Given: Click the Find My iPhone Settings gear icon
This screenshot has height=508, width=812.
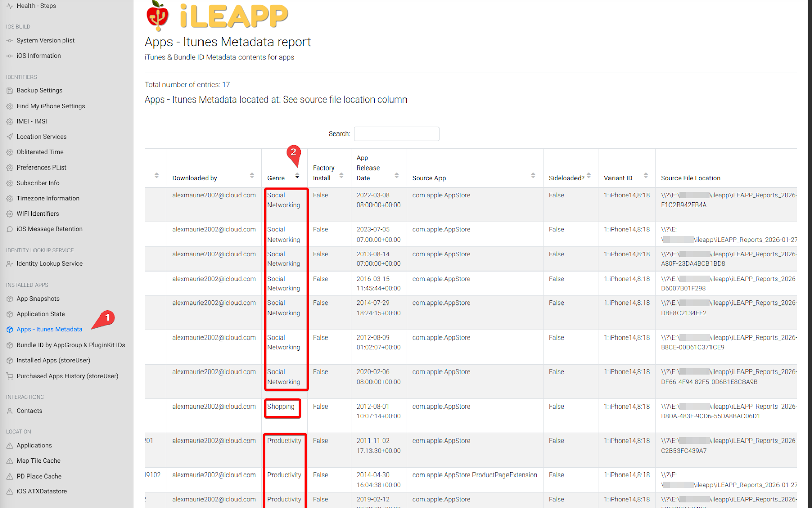Looking at the screenshot, I should [10, 106].
